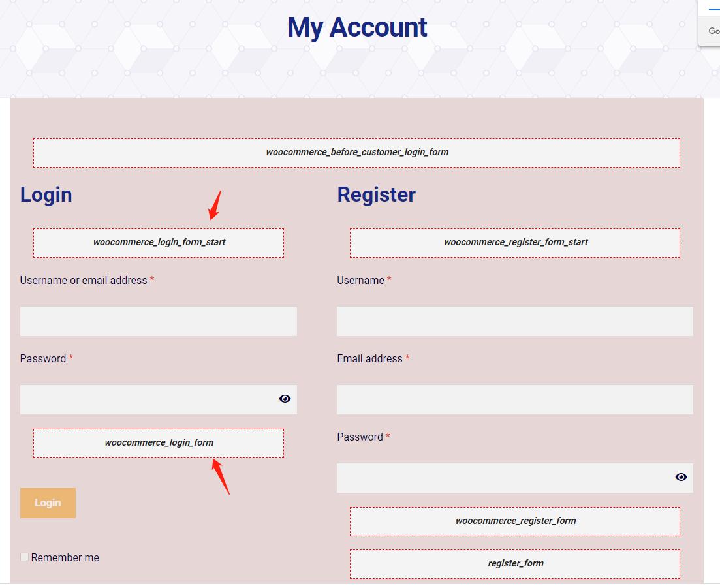Click the register_form hook box
This screenshot has width=720, height=588.
[x=515, y=564]
